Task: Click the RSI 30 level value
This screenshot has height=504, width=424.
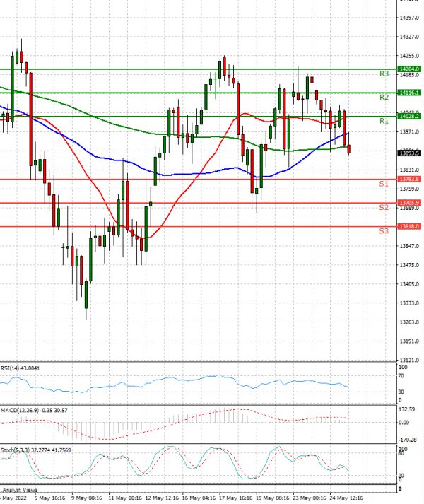Action: [x=401, y=392]
